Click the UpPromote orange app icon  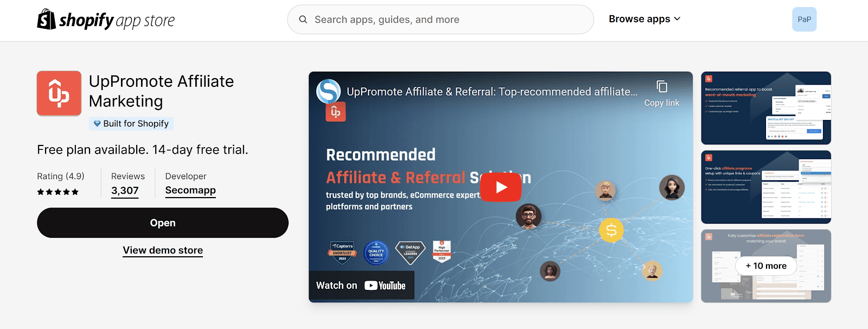(59, 93)
